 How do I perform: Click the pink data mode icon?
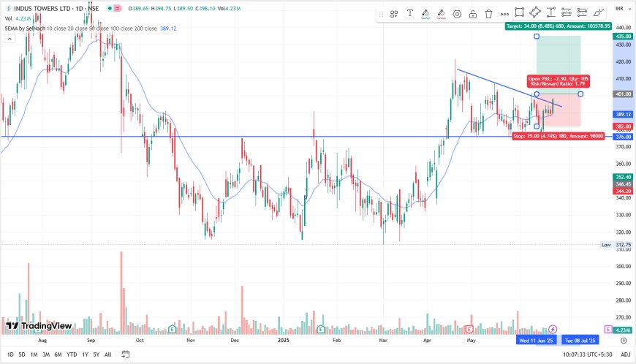117,8
